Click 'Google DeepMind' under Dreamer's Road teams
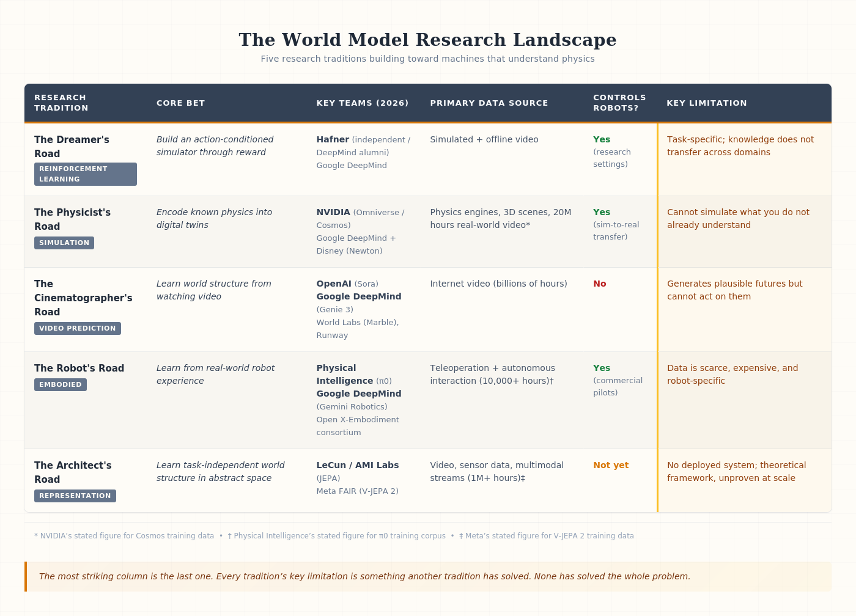The height and width of the screenshot is (616, 856). point(352,166)
